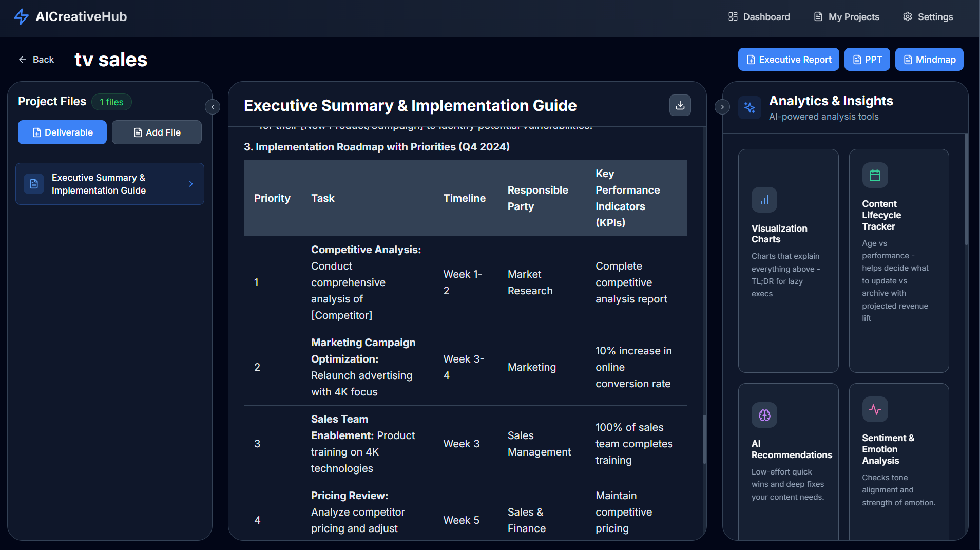This screenshot has width=980, height=550.
Task: Click the '1 files' badge
Action: pos(111,102)
